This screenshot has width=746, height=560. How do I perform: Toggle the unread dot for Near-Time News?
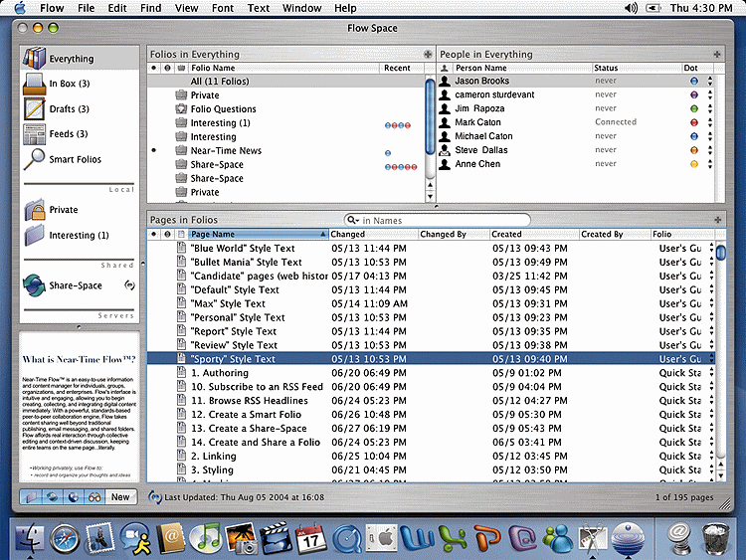pos(153,151)
